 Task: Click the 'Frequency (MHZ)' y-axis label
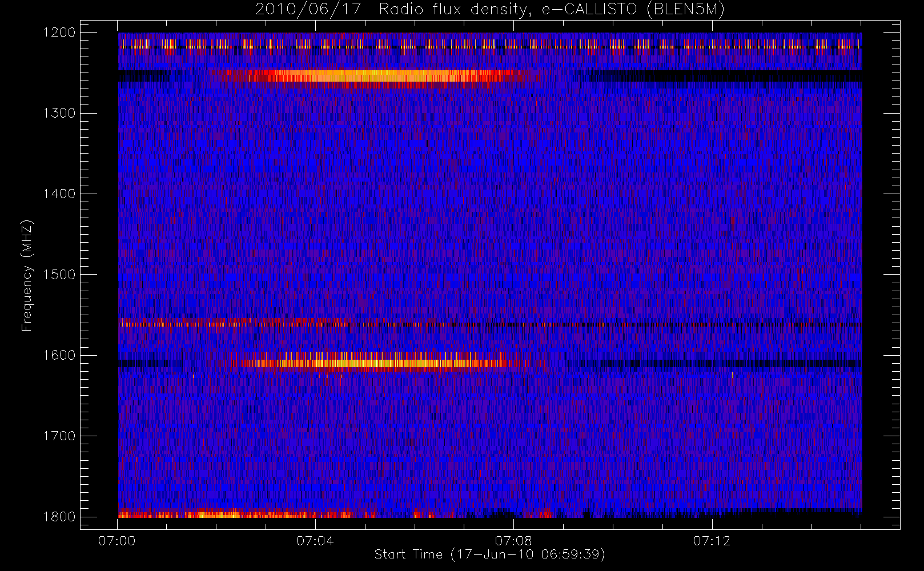pyautogui.click(x=27, y=275)
